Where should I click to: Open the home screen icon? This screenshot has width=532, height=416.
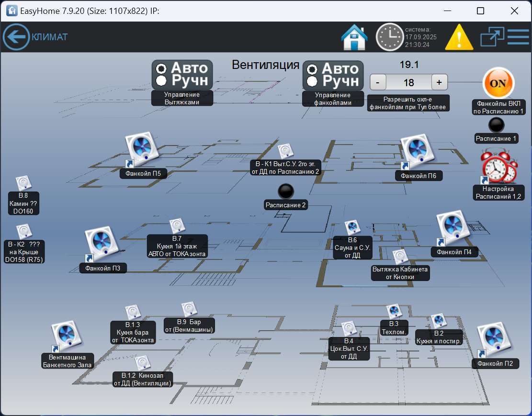point(354,37)
